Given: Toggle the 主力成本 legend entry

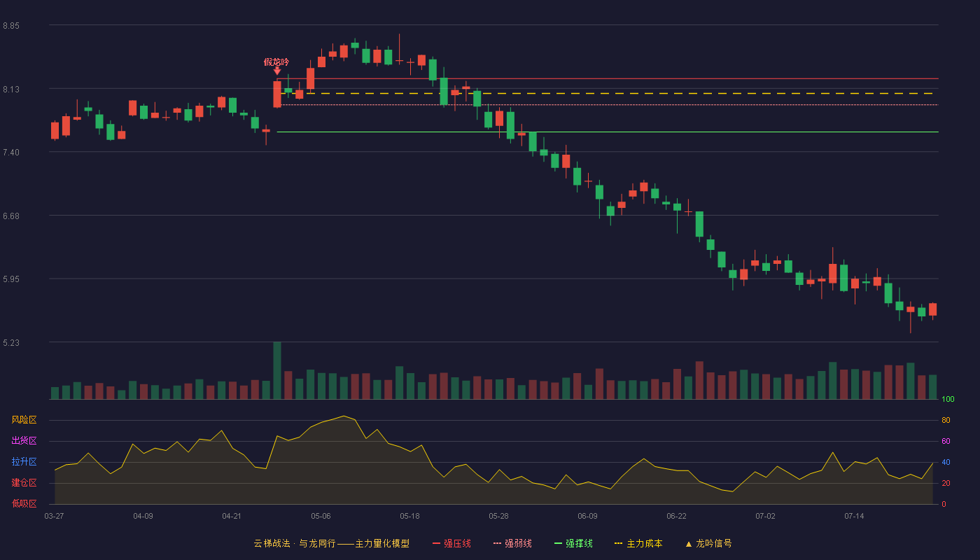Looking at the screenshot, I should click(x=638, y=544).
